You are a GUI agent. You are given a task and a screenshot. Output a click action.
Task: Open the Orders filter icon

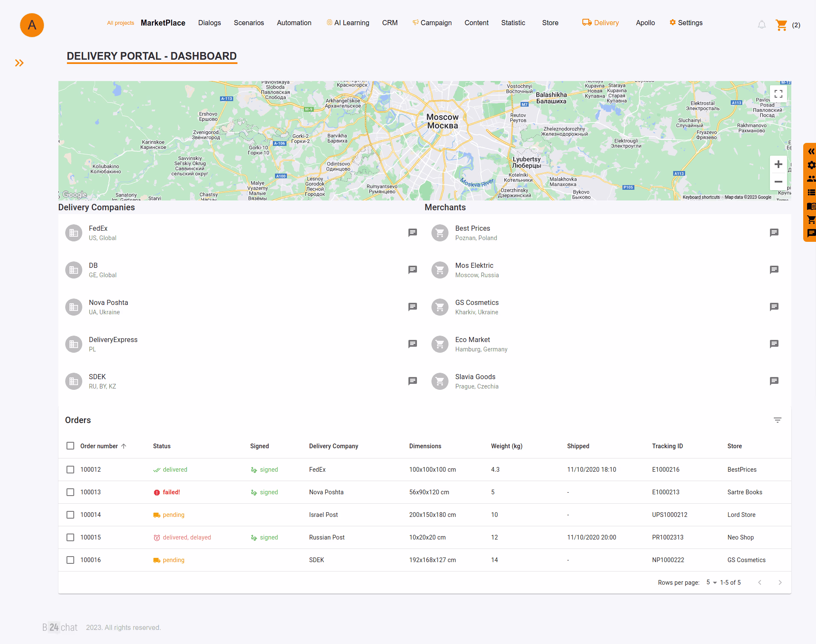(778, 420)
